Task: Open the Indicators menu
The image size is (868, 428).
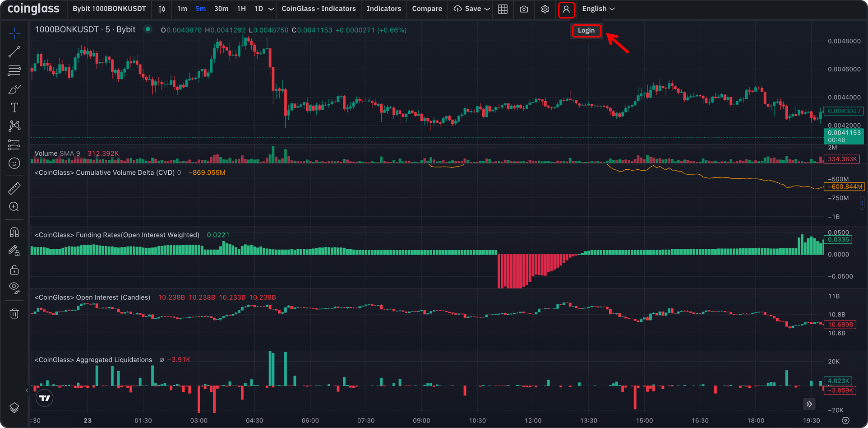Action: pyautogui.click(x=384, y=9)
